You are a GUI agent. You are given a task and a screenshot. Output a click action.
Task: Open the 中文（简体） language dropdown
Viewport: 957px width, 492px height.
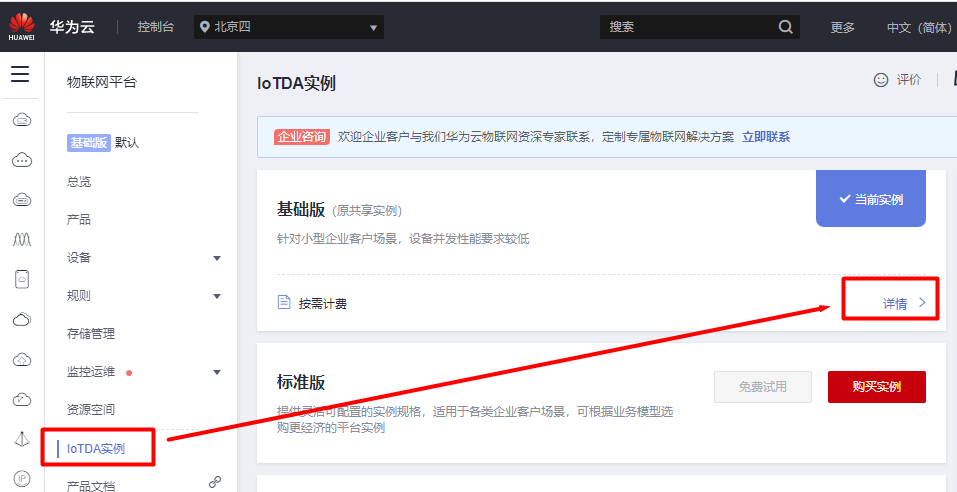(x=921, y=27)
